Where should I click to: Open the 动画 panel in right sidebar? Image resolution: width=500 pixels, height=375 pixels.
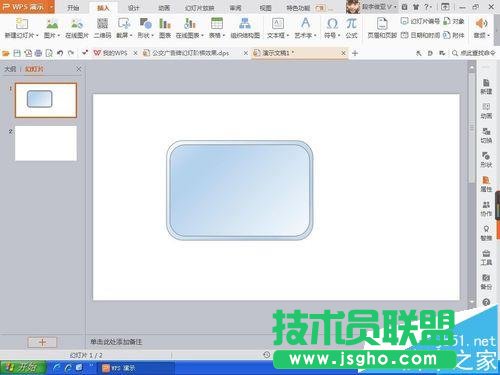(486, 111)
